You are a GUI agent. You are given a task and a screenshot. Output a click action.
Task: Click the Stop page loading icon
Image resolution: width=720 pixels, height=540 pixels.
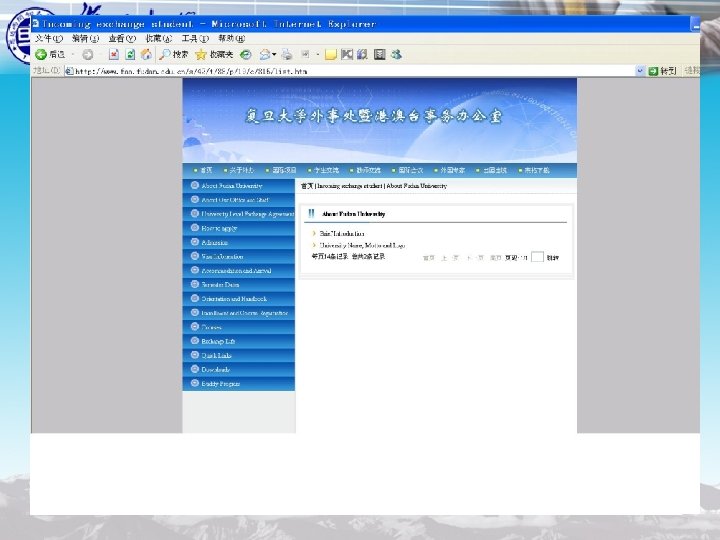tap(113, 54)
